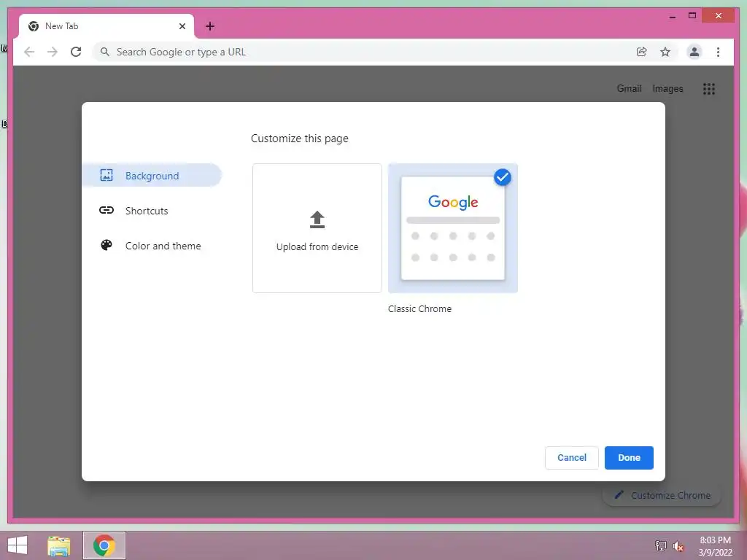Image resolution: width=747 pixels, height=560 pixels.
Task: Cancel the customize dialog
Action: (572, 458)
